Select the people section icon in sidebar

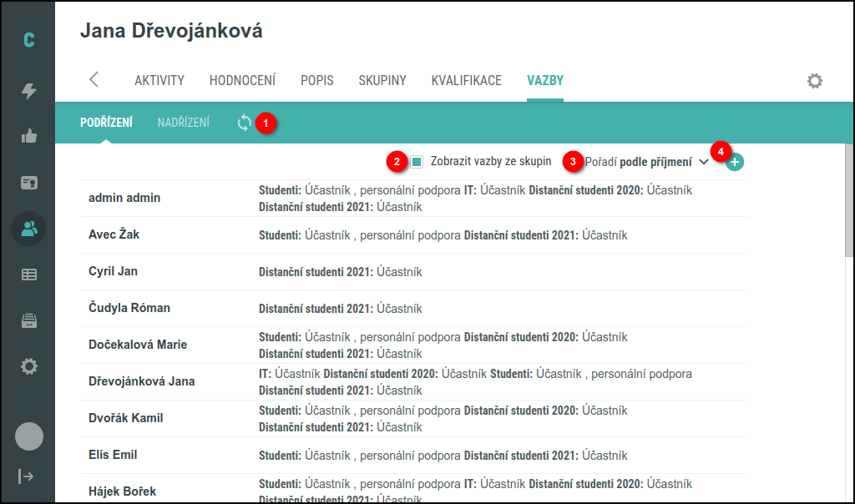pos(28,228)
